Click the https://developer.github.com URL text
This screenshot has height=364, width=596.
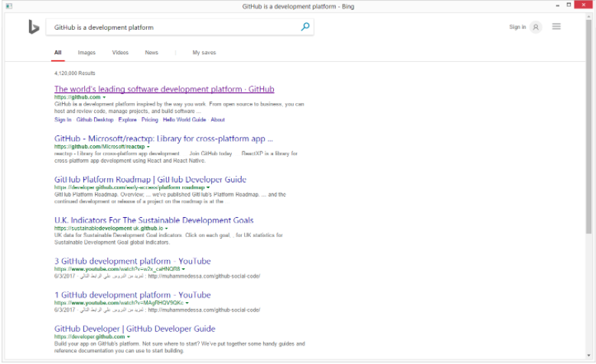point(90,336)
